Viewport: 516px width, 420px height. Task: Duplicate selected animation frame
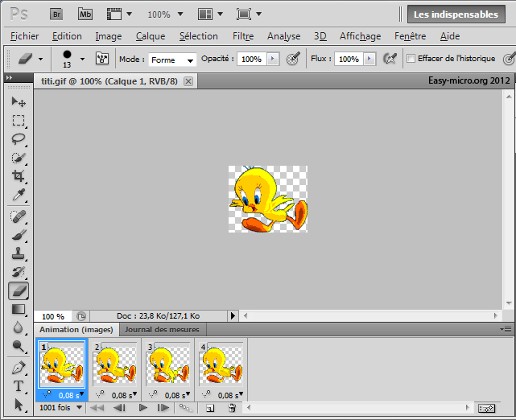[210, 408]
